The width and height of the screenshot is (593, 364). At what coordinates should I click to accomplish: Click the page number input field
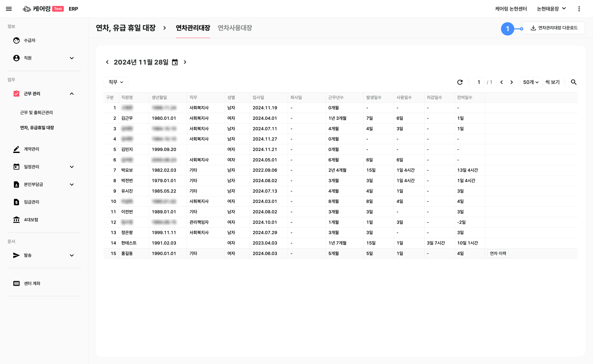[x=479, y=82]
